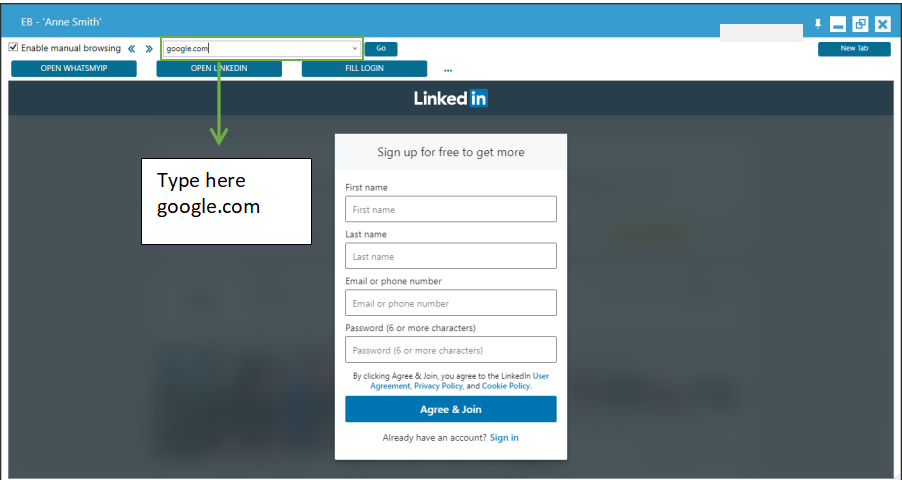This screenshot has width=902, height=480.
Task: Open the Cookie Policy link
Action: [x=506, y=386]
